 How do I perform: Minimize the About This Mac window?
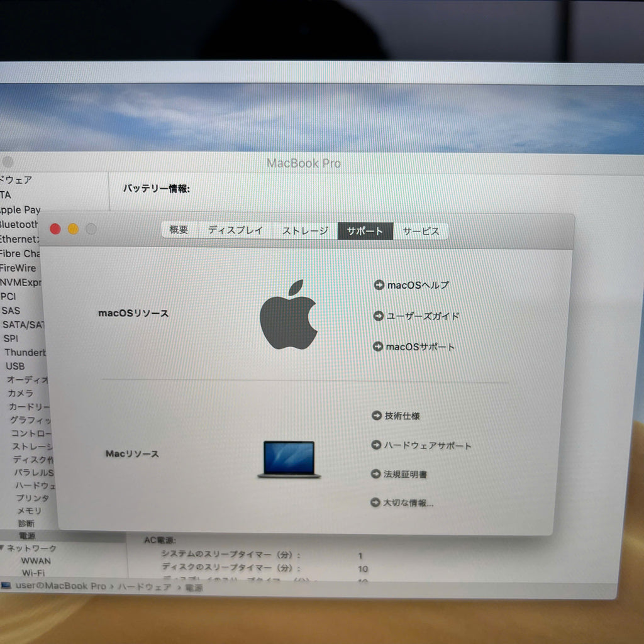pos(73,229)
